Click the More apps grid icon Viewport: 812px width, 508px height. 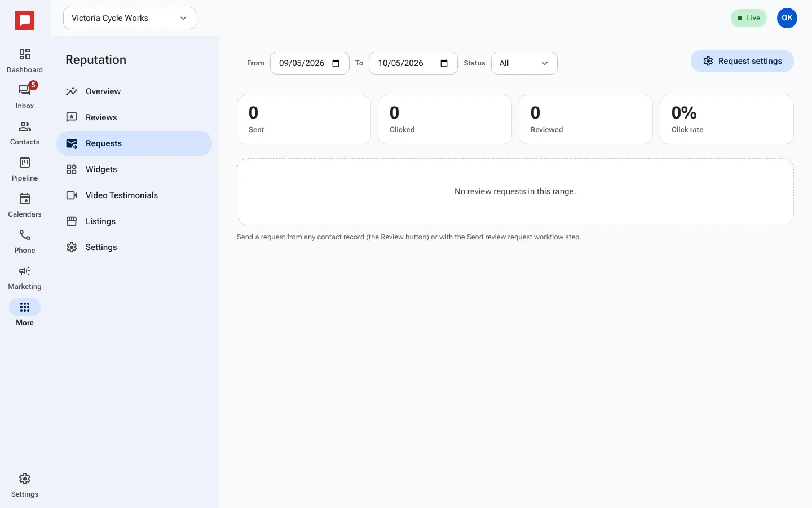pos(25,307)
